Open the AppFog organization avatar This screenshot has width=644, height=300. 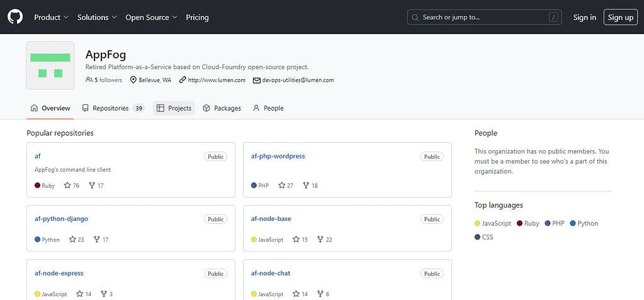point(50,65)
